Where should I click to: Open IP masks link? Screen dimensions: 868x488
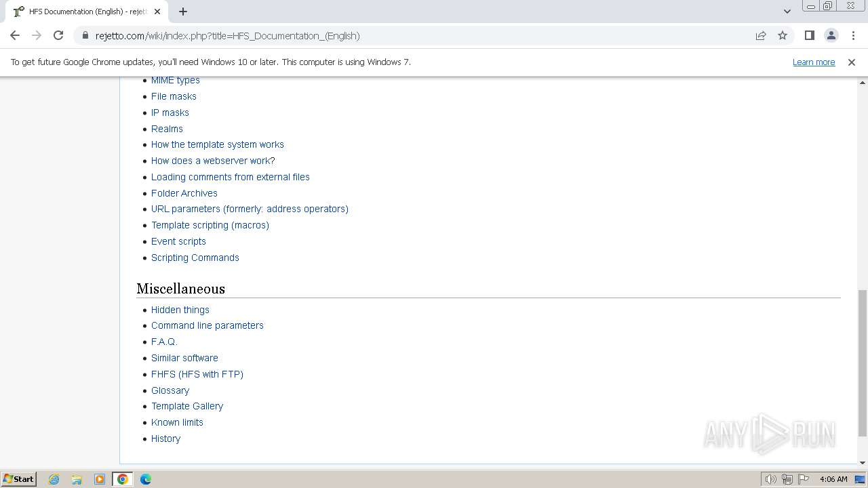click(170, 113)
